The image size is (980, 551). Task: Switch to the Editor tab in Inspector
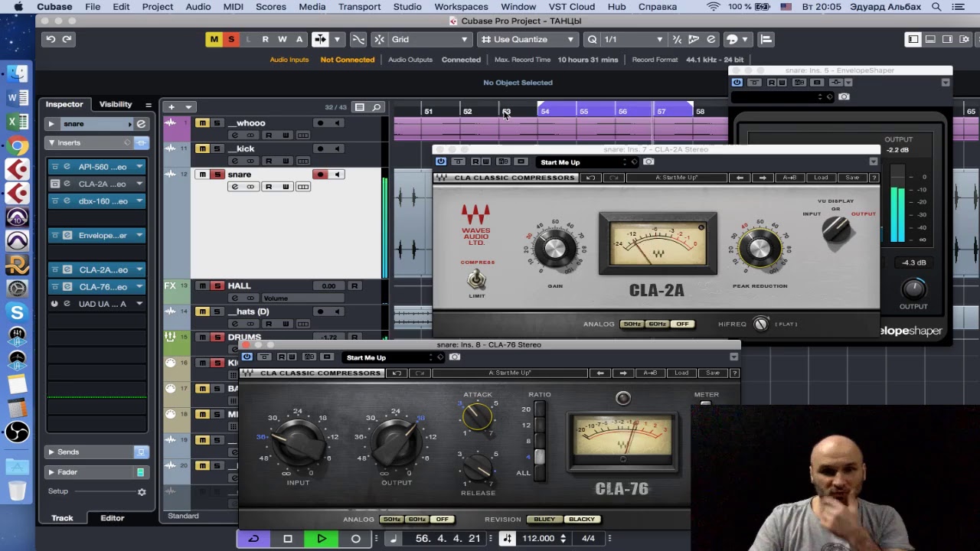(112, 518)
